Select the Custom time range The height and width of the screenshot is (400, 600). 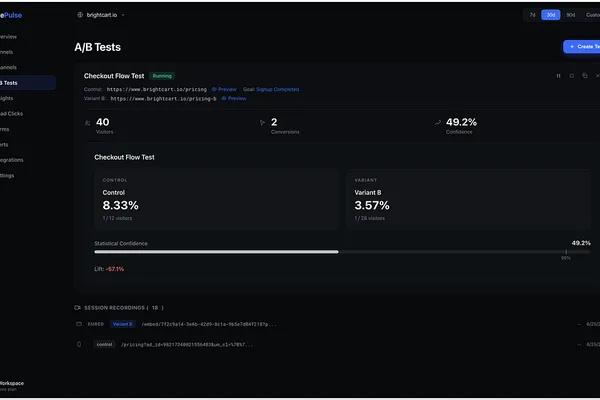592,15
